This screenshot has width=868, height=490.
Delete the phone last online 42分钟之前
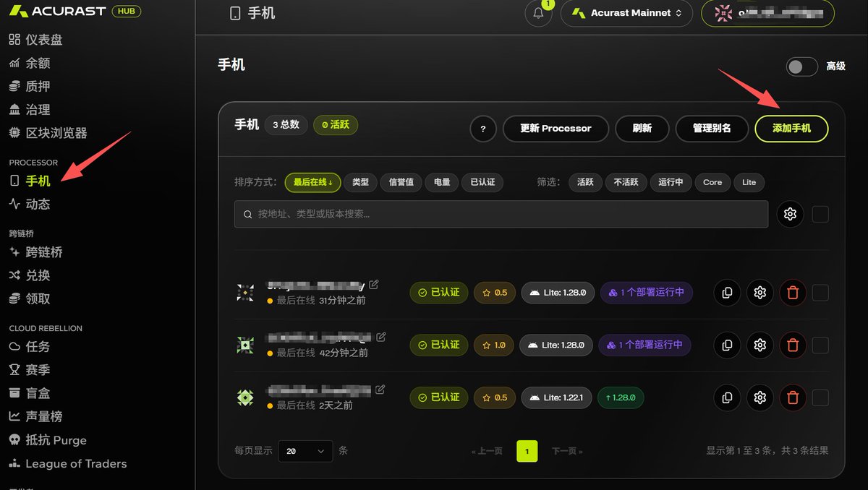click(793, 345)
